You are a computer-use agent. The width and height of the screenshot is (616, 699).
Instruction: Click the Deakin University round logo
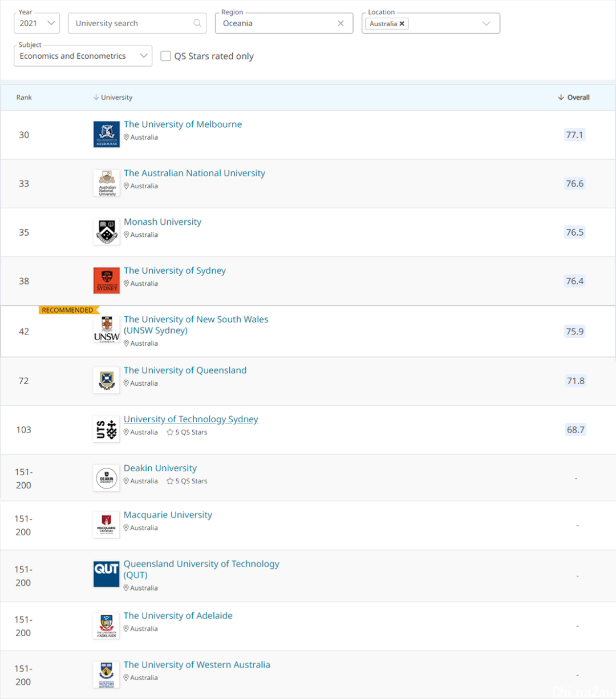[107, 478]
